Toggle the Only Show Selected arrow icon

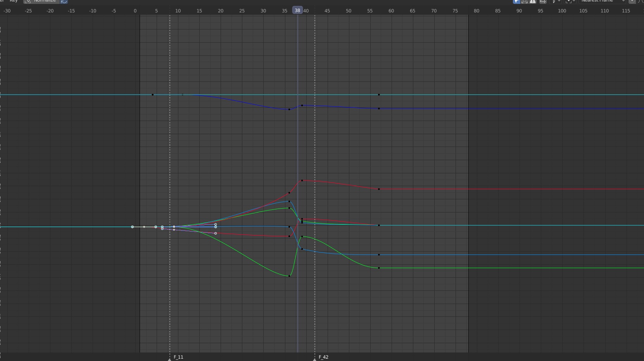tap(516, 1)
